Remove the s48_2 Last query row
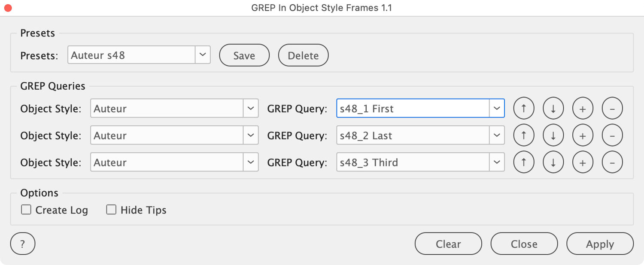 [x=612, y=136]
